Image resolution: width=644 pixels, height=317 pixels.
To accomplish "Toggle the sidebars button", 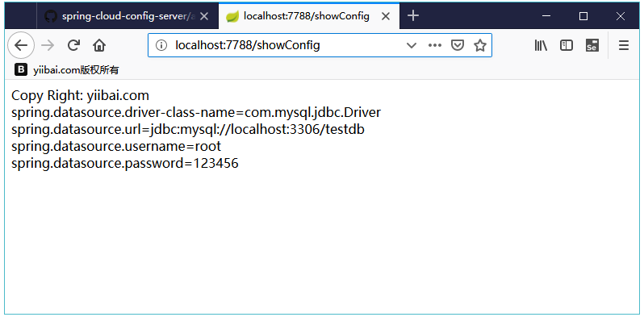I will pyautogui.click(x=567, y=45).
